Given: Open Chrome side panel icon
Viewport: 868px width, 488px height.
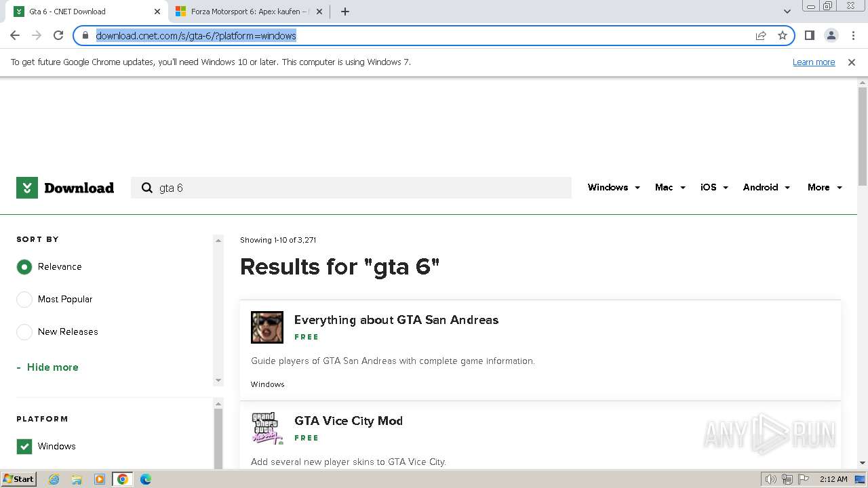Looking at the screenshot, I should pos(809,35).
